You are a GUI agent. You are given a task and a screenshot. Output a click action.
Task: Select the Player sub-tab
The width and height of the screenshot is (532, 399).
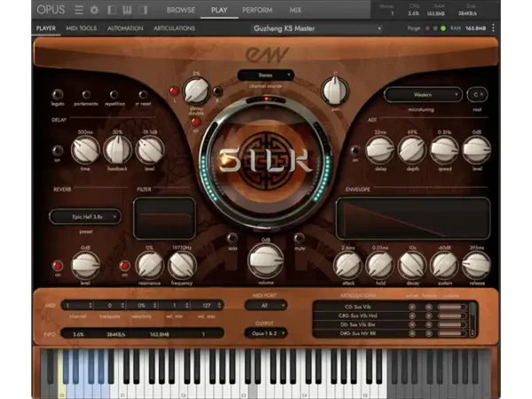coord(46,28)
